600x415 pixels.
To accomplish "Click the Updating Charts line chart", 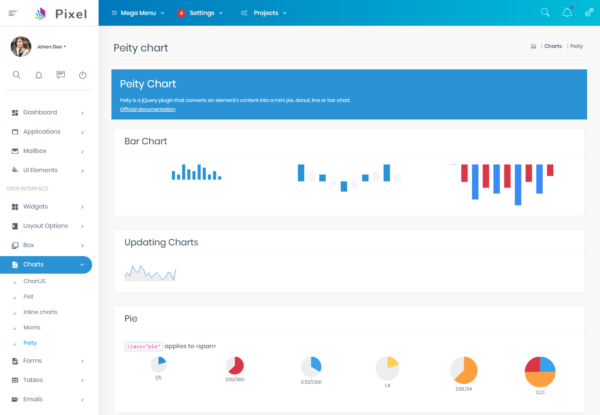I will tap(150, 273).
